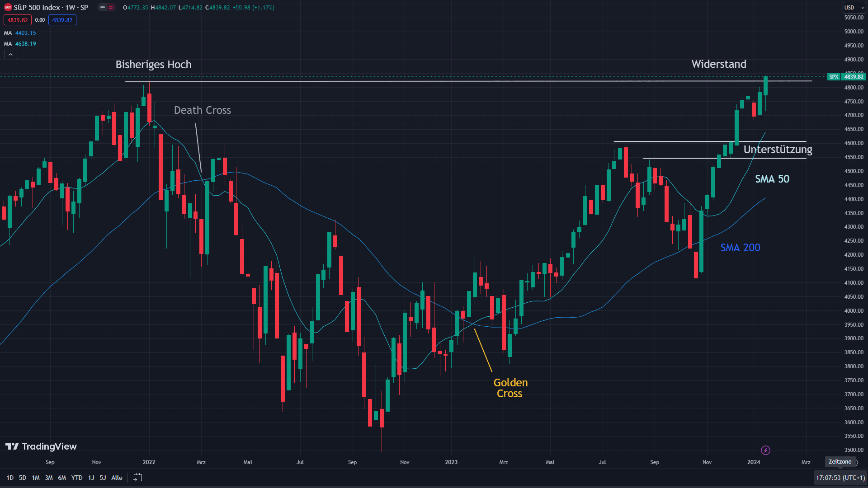Click the blue buy price 4839.82 box
The height and width of the screenshot is (488, 868).
click(62, 20)
